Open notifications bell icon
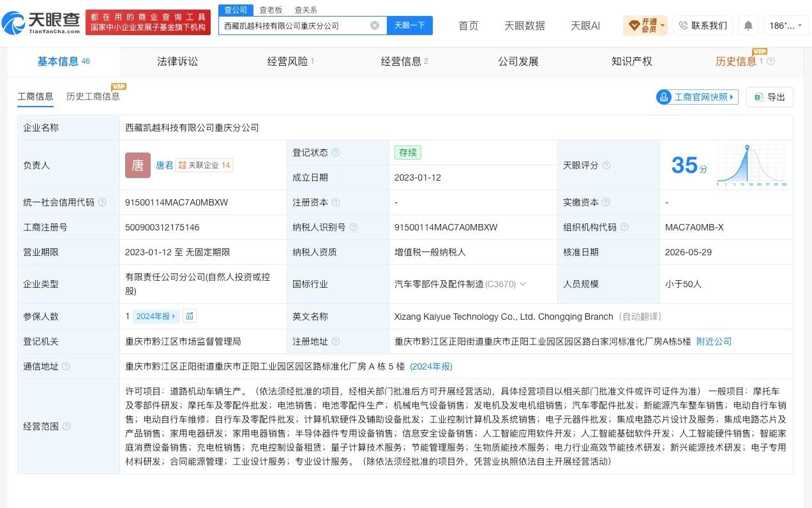Screen dimensions: 812x508 point(748,26)
